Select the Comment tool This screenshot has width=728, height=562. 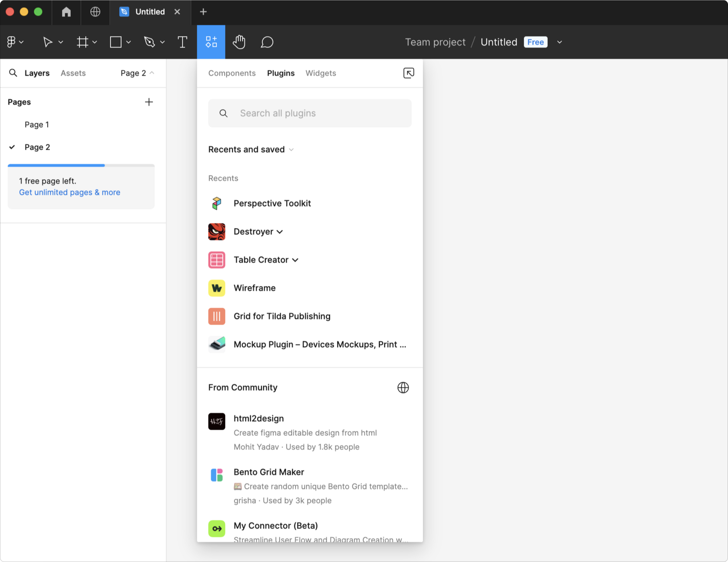pyautogui.click(x=267, y=42)
